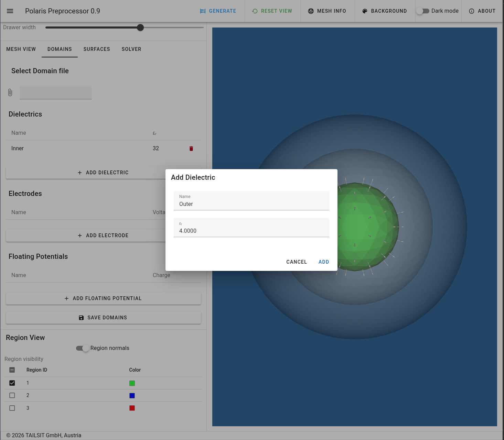This screenshot has height=440, width=504.
Task: Reset the 3D view
Action: point(272,11)
